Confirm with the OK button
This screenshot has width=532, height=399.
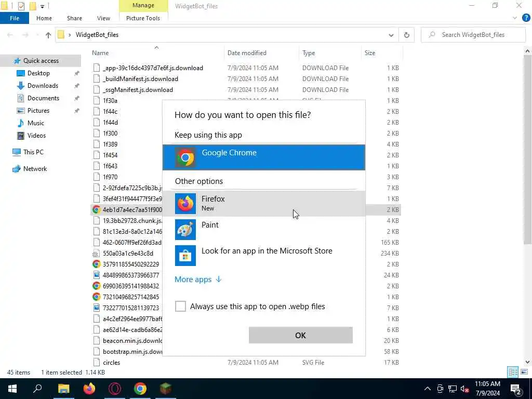[x=301, y=335]
